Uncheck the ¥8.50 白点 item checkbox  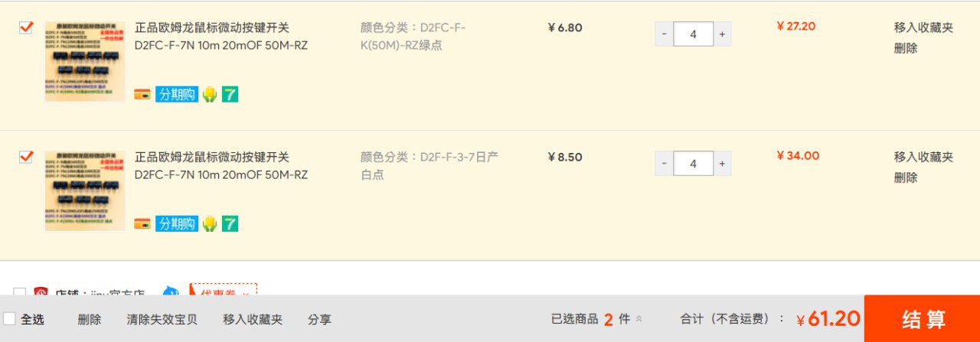26,157
